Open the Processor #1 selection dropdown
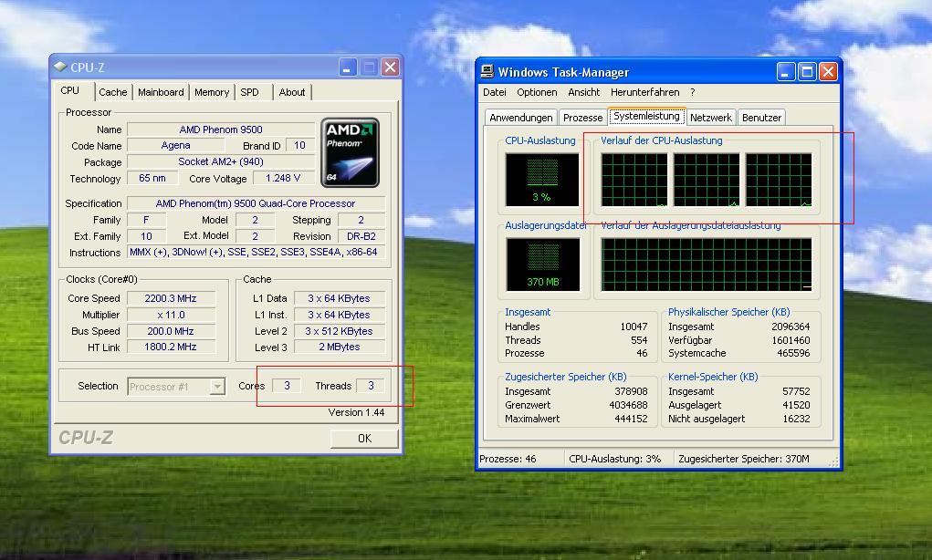 217,387
